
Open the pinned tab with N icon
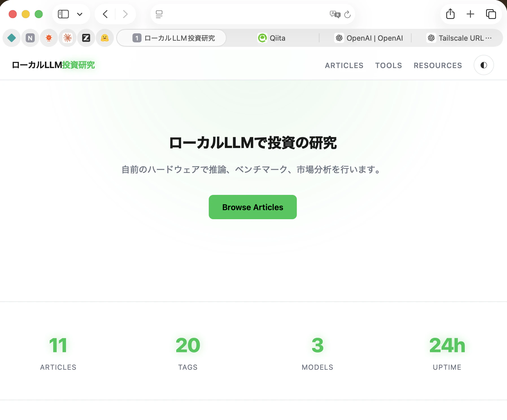point(30,38)
